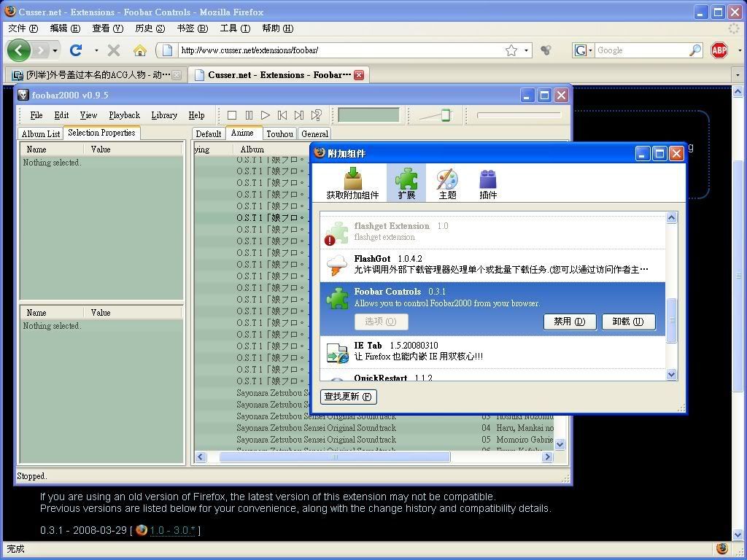This screenshot has height=560, width=747.
Task: Click the 选项 (O) options button
Action: tap(381, 322)
